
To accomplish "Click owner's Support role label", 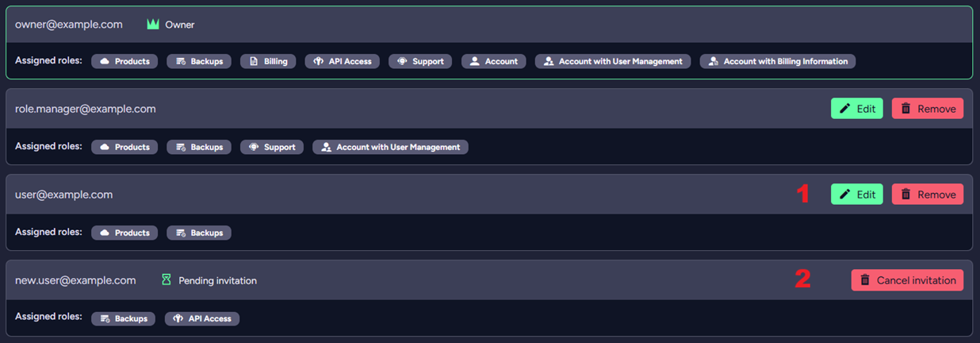I will tap(428, 61).
